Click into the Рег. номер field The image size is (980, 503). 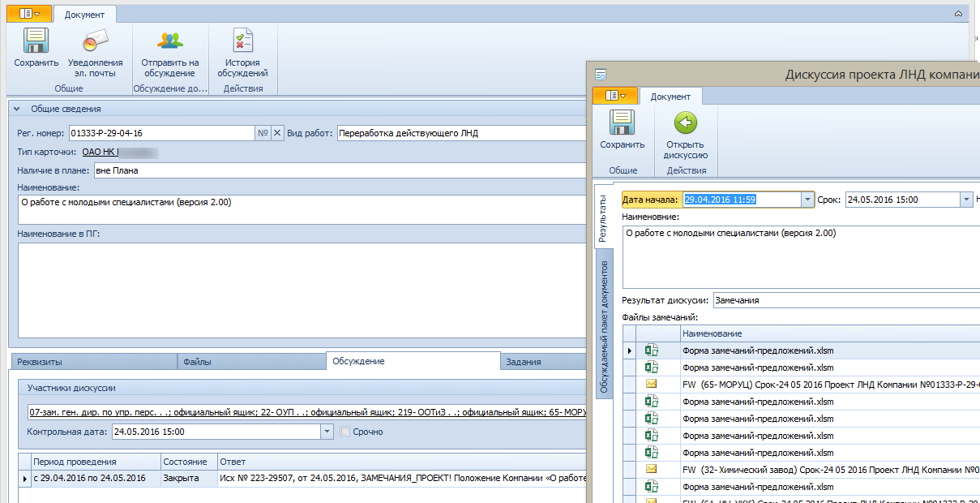click(161, 133)
